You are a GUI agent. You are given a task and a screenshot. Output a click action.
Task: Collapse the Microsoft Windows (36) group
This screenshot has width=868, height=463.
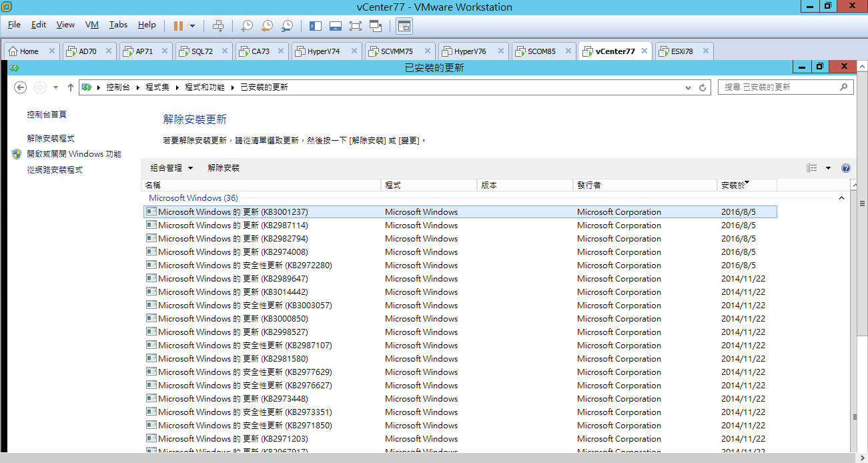(841, 198)
